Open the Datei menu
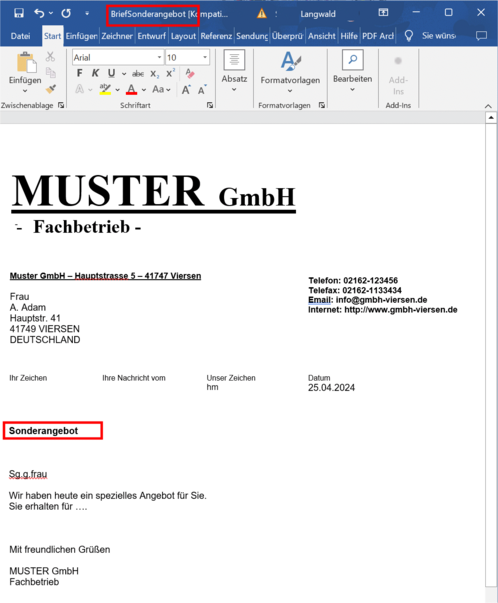498x603 pixels. click(x=20, y=36)
